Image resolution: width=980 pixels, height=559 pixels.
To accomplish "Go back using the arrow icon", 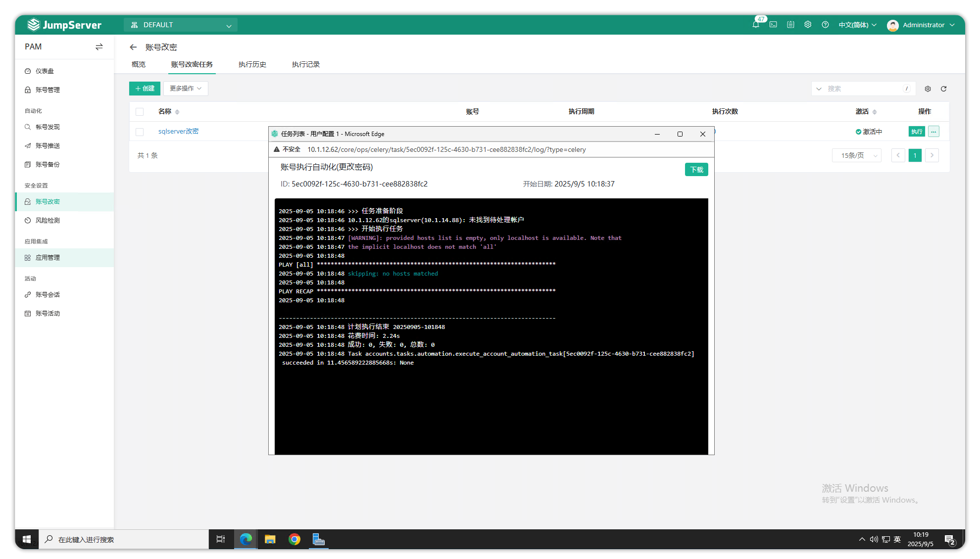I will click(133, 47).
